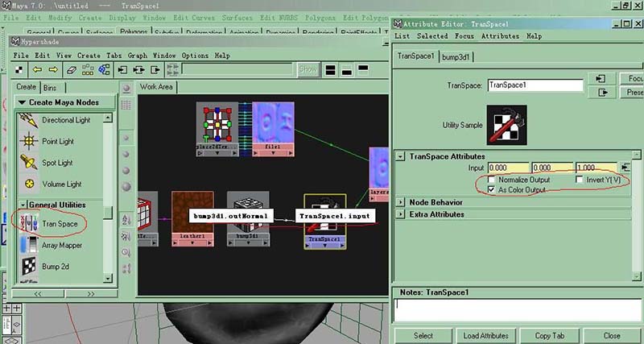This screenshot has width=644, height=344.
Task: Click the Copy Tab button
Action: click(550, 336)
